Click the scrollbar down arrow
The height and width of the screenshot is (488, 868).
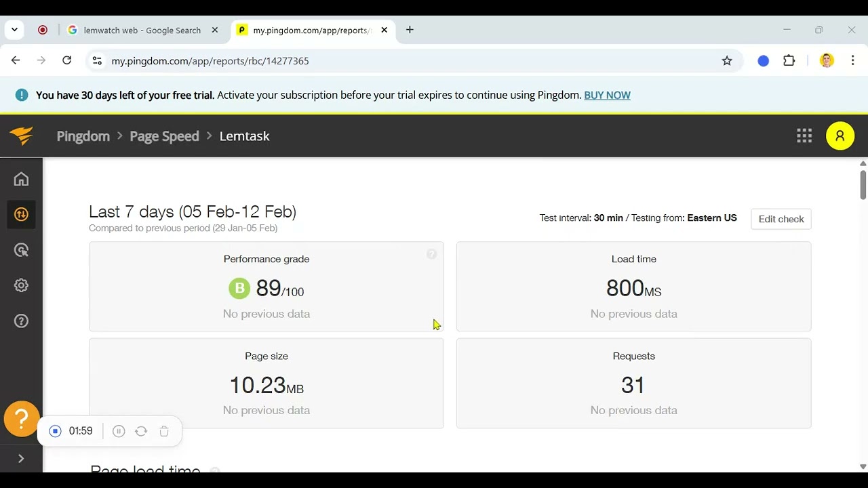[863, 466]
